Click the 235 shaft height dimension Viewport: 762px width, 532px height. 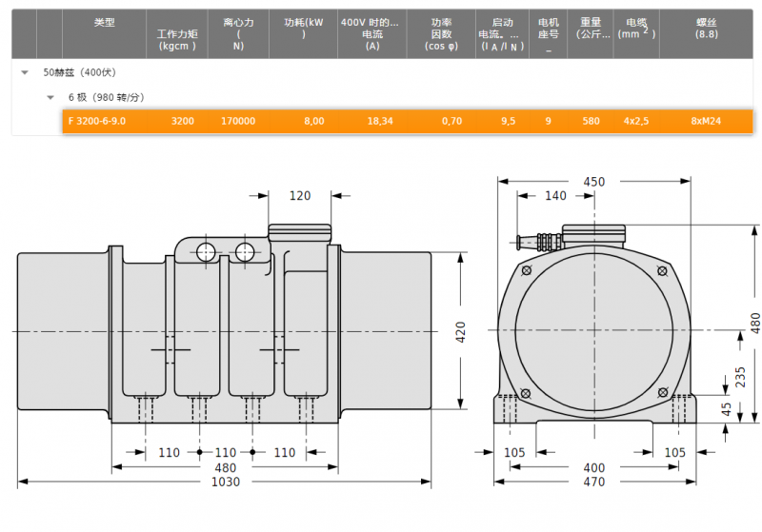click(740, 377)
